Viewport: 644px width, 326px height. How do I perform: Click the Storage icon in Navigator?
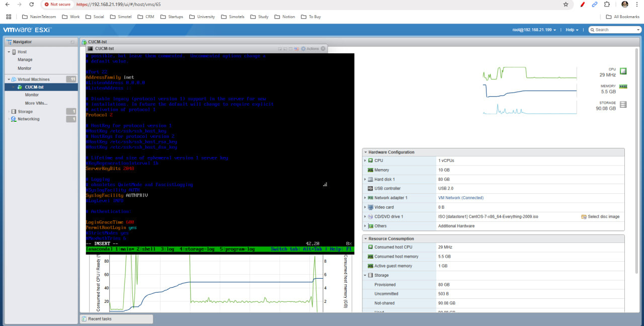coord(14,112)
